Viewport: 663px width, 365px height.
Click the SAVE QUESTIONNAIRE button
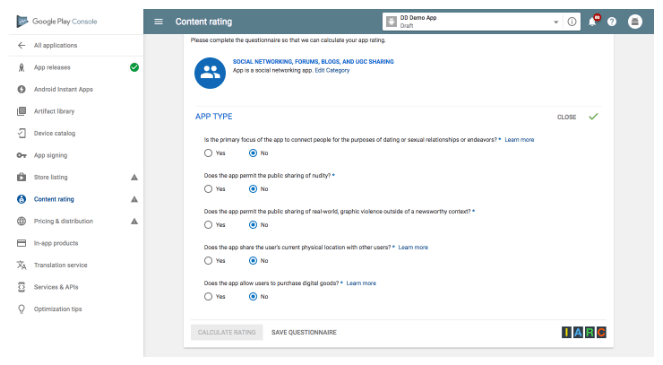pos(304,332)
